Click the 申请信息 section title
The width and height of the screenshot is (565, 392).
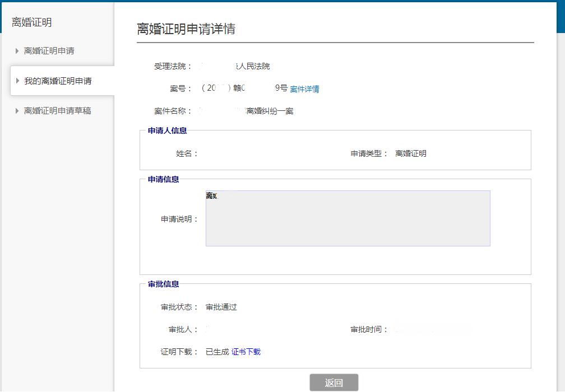(x=163, y=179)
